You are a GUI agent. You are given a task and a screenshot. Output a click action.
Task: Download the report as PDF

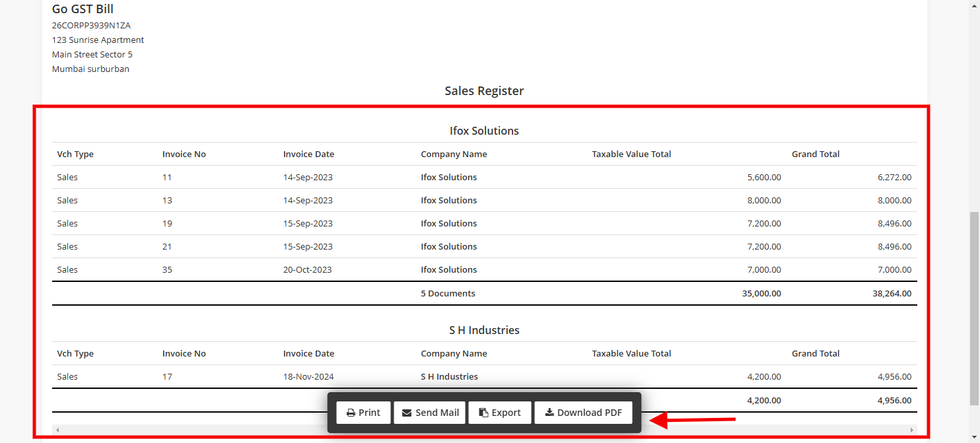583,412
